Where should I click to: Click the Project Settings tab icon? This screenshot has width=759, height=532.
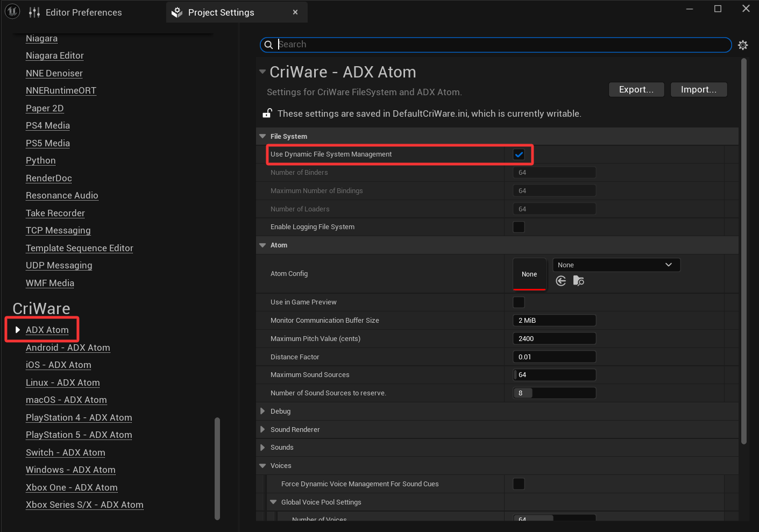pyautogui.click(x=177, y=12)
